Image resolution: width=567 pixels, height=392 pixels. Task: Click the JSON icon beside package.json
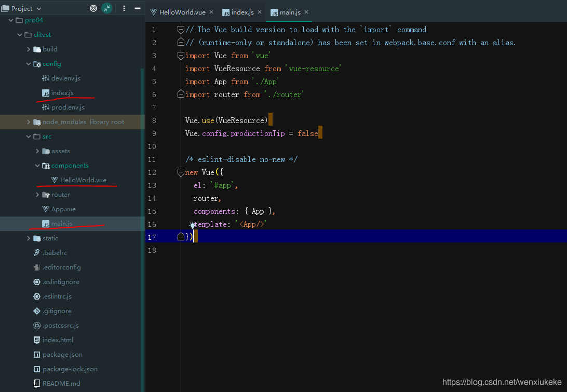(x=36, y=355)
